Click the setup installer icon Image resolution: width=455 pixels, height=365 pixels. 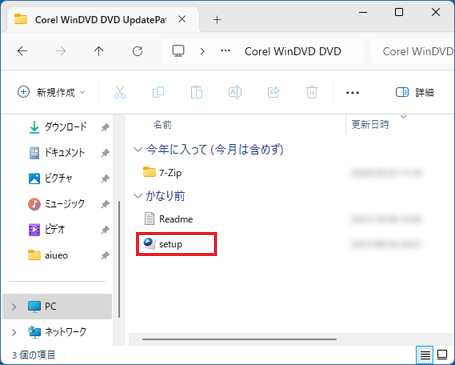click(149, 244)
